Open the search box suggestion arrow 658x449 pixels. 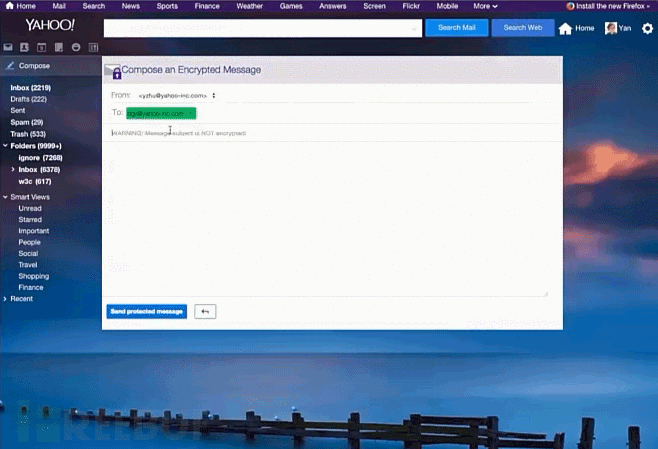[x=414, y=29]
